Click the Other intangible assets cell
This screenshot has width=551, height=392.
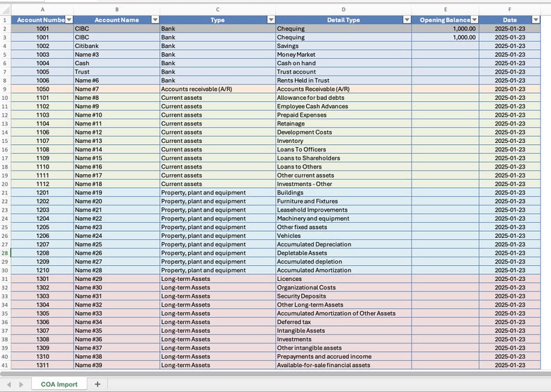[344, 348]
